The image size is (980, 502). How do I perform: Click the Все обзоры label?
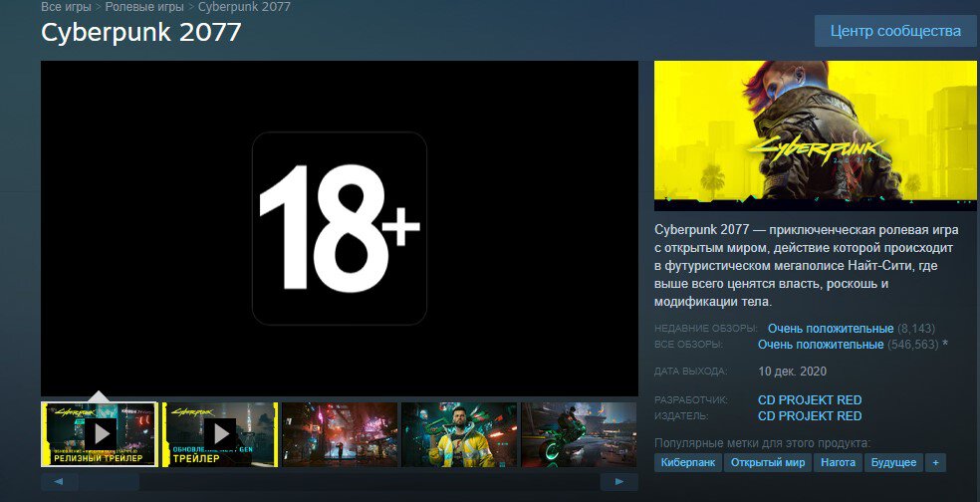click(688, 345)
